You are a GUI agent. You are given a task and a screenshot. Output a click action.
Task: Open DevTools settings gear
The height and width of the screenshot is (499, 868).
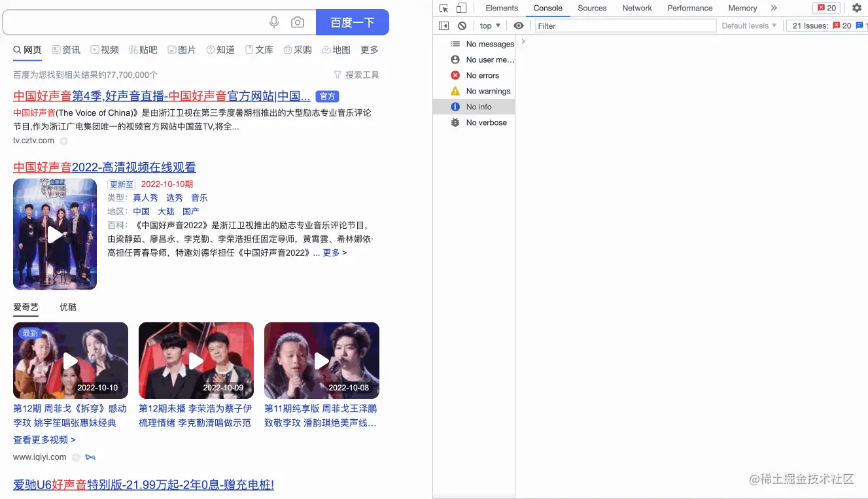857,8
